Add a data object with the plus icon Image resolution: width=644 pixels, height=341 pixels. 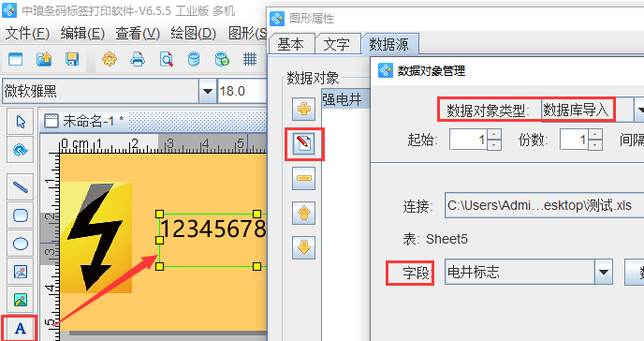coord(304,109)
